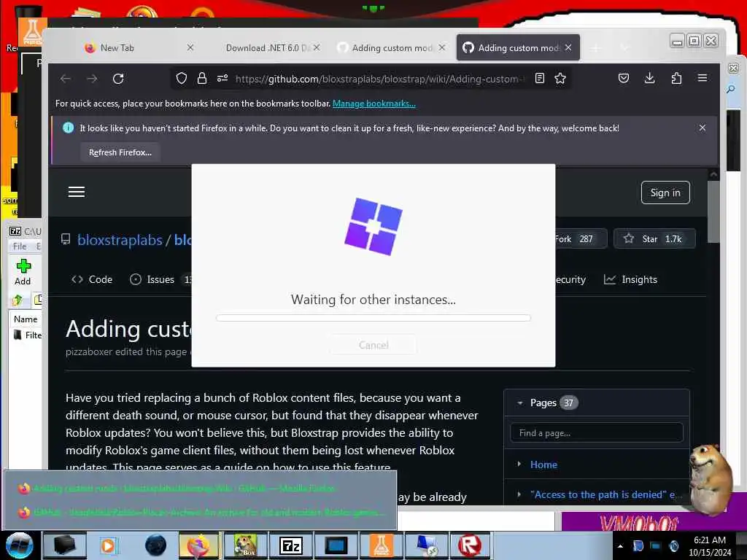Open the Firefox extensions puzzle icon
The height and width of the screenshot is (560, 747).
coord(676,78)
